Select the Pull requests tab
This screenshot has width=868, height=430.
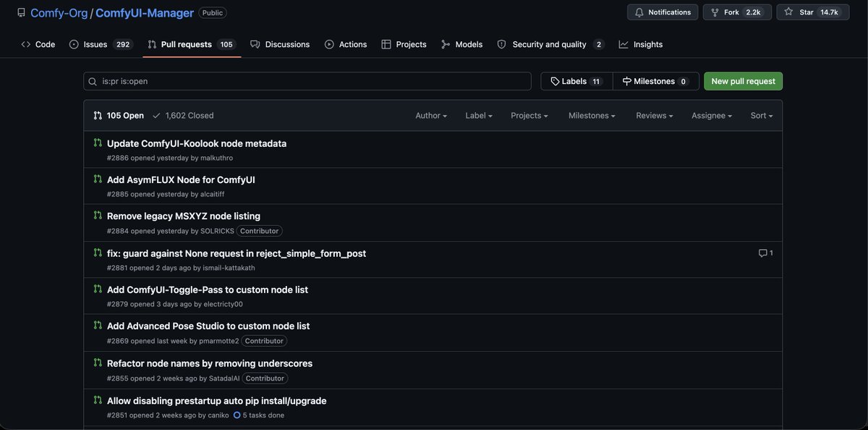(191, 44)
